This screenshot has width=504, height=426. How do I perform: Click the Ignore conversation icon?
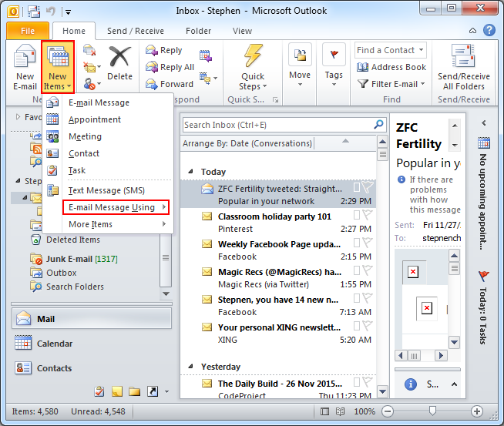point(89,50)
